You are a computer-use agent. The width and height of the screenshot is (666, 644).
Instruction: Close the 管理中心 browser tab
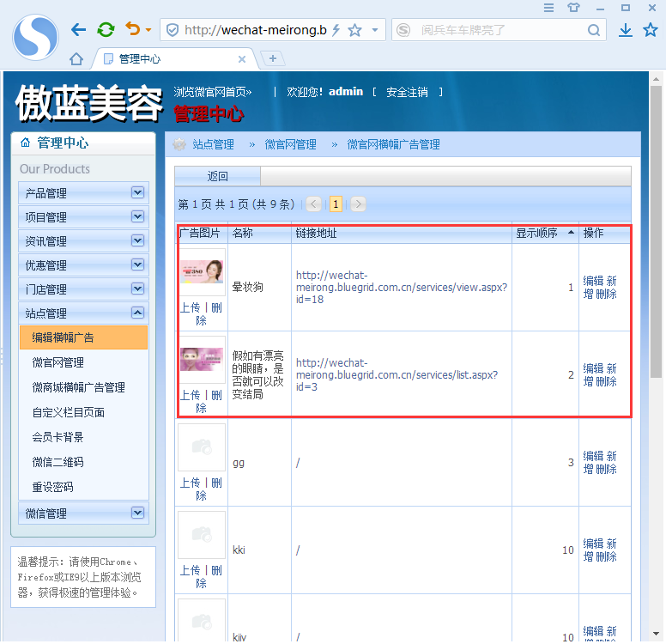[242, 59]
